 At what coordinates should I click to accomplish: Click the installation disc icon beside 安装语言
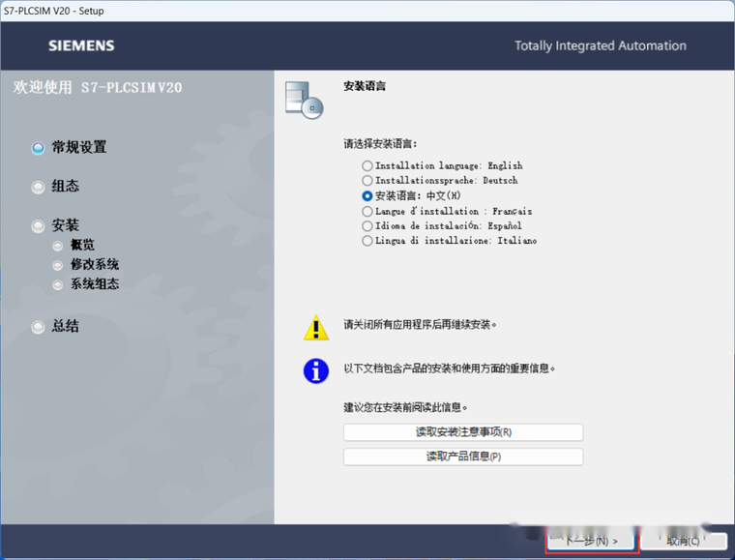click(x=303, y=99)
